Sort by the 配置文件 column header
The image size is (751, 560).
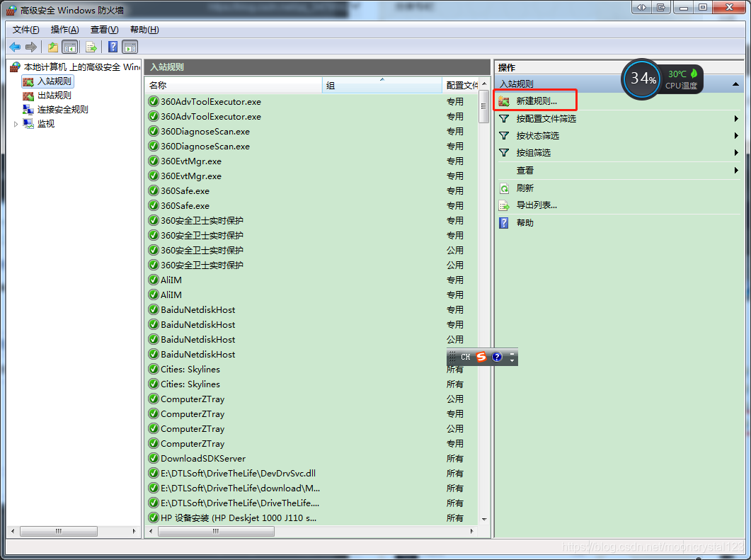coord(460,85)
